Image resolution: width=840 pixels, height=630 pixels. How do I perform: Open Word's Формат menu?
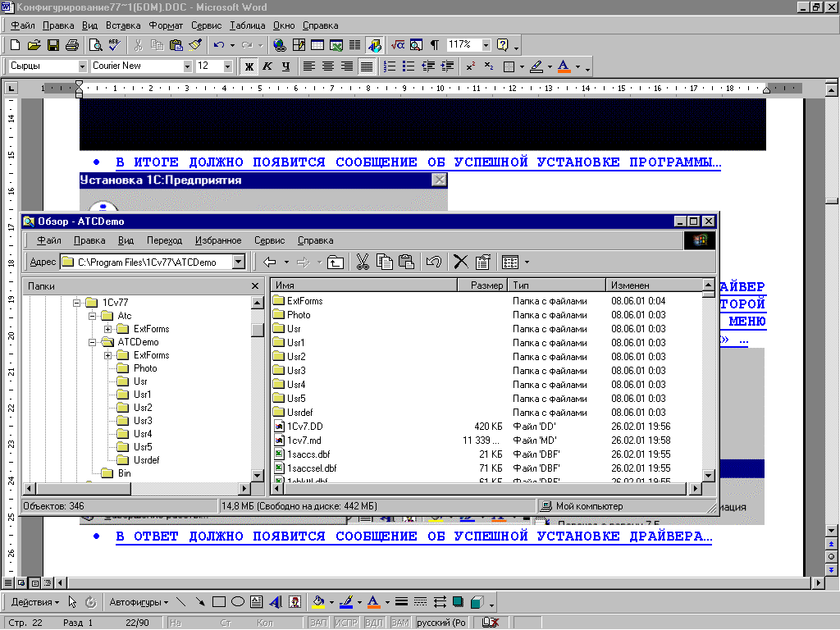[x=166, y=25]
